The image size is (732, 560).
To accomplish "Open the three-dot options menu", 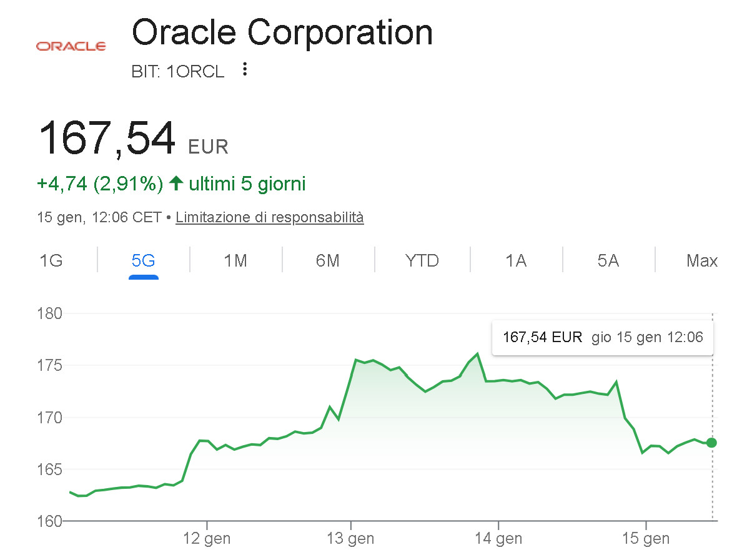I will click(x=244, y=70).
